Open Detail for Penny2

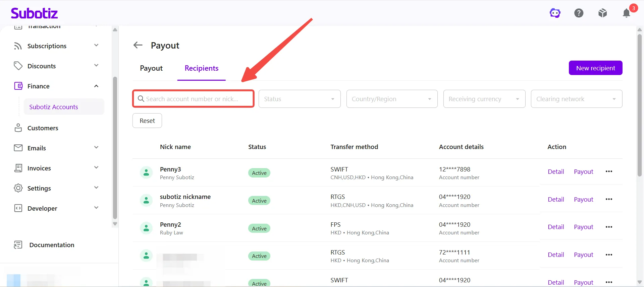click(556, 227)
